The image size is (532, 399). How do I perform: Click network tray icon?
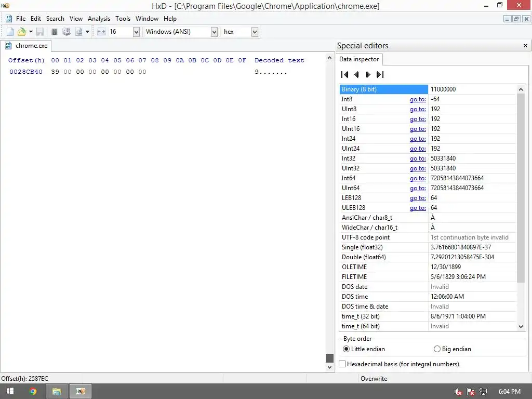click(x=483, y=392)
